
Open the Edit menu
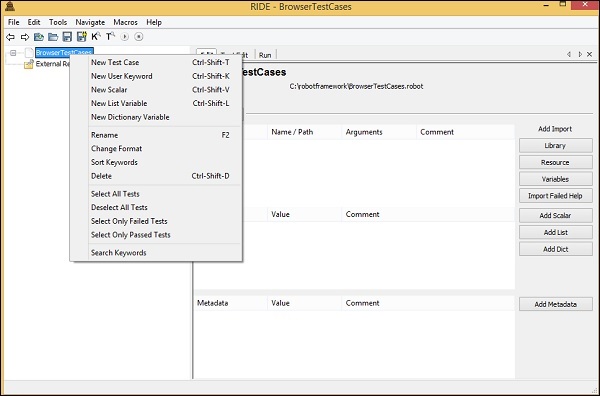coord(34,22)
